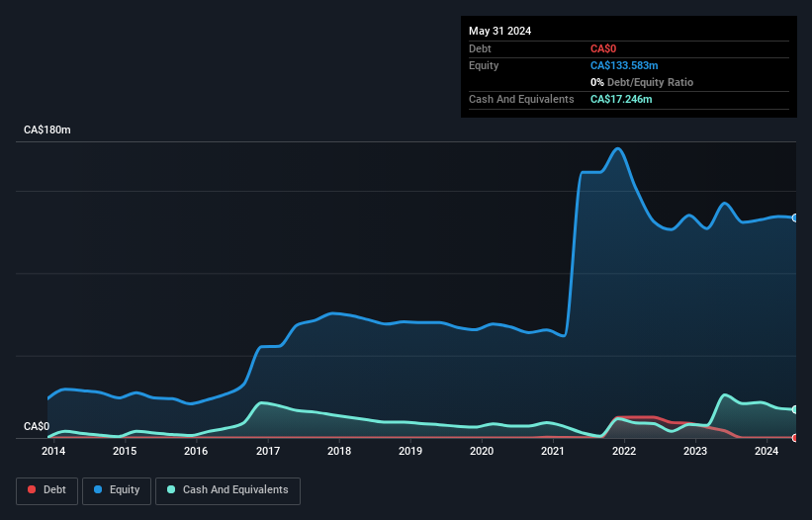Select the 2024 x-axis label
The image size is (812, 520).
click(x=767, y=451)
